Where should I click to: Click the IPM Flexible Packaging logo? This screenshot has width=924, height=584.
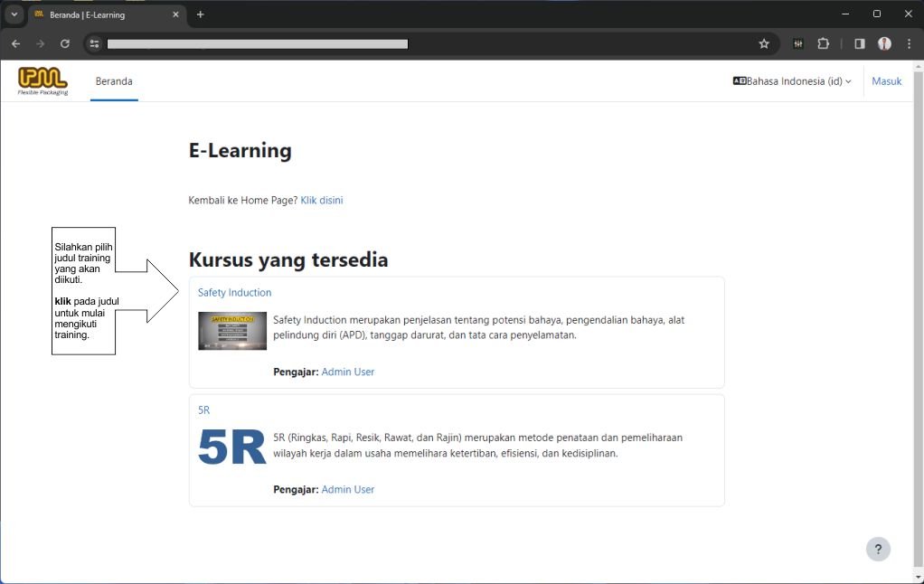pos(42,80)
